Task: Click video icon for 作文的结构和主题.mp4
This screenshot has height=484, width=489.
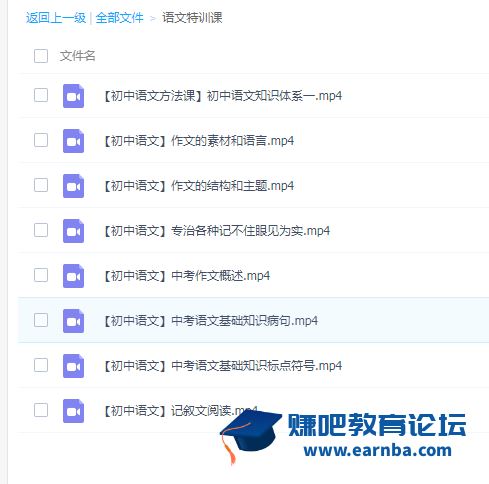Action: 73,186
